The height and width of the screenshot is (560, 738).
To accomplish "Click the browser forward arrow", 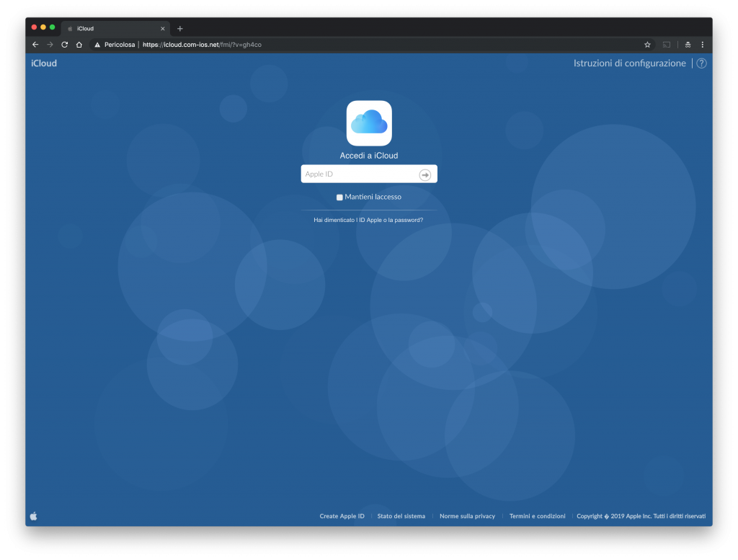I will point(50,45).
